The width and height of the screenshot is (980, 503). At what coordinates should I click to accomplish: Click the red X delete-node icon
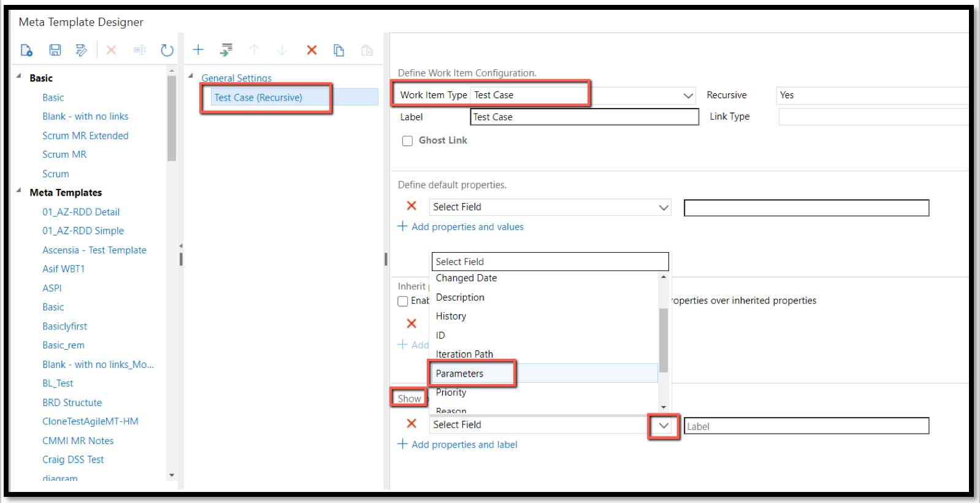tap(312, 50)
